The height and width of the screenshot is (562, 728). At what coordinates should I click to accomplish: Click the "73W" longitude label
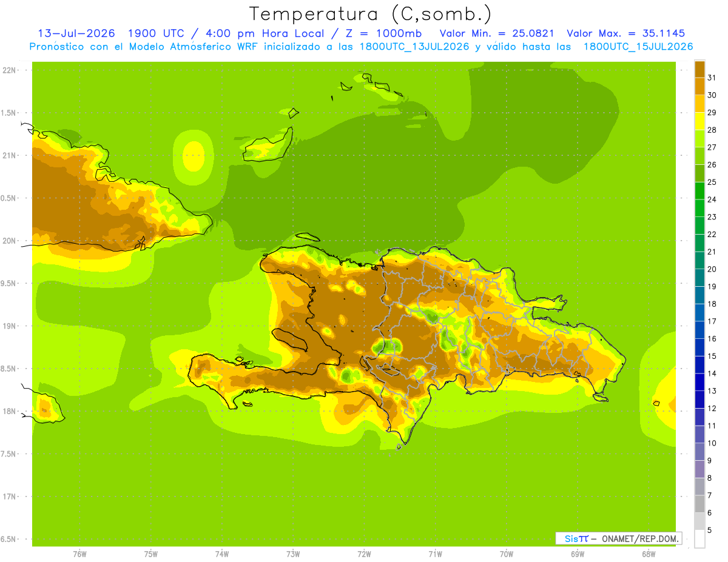pos(293,554)
